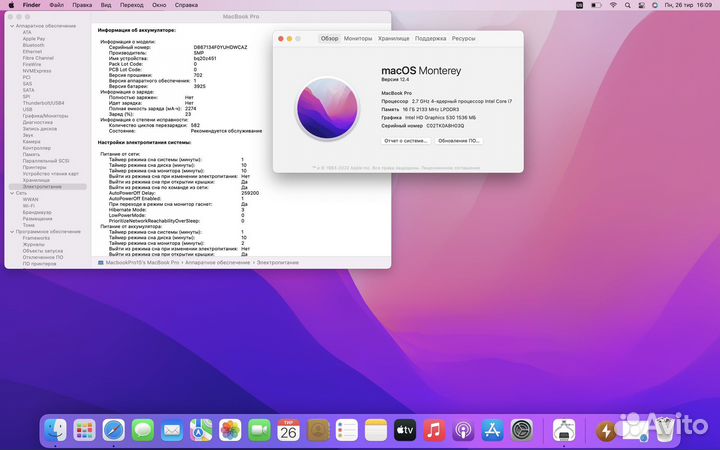Open Maps from the Dock
Image resolution: width=720 pixels, height=450 pixels.
(x=201, y=431)
